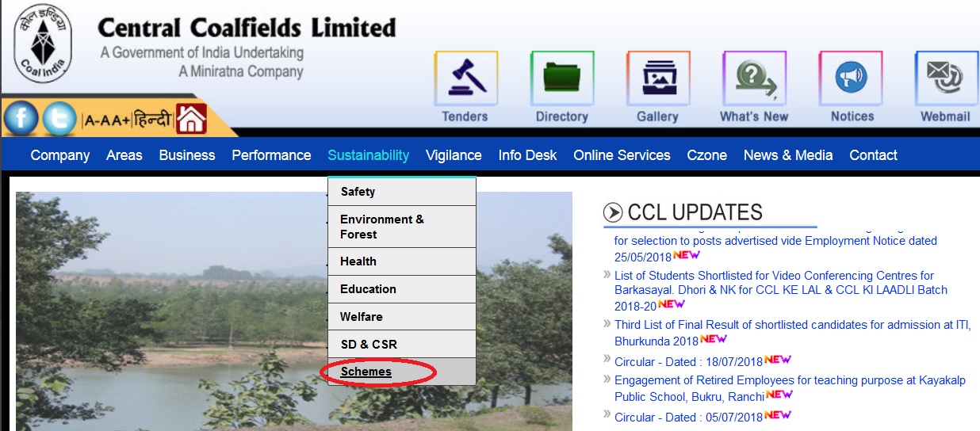Open the Business menu

tap(187, 155)
